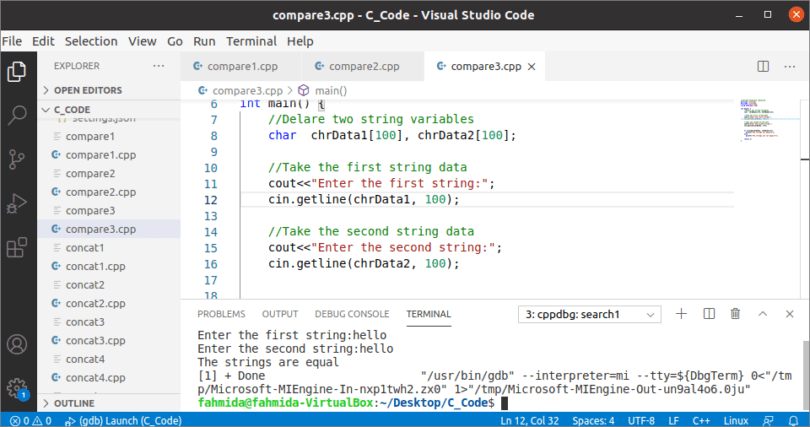Change indentation via Spaces: 4
Screen dimensions: 810x427
tap(593, 421)
